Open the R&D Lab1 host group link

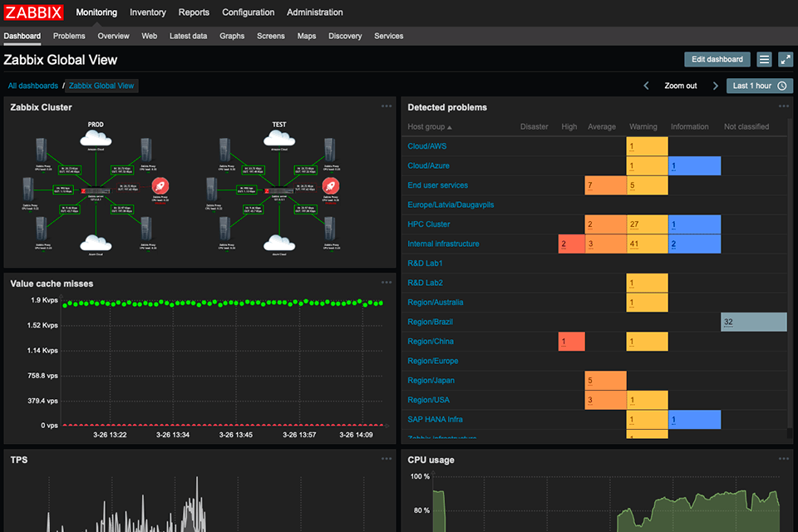tap(425, 264)
